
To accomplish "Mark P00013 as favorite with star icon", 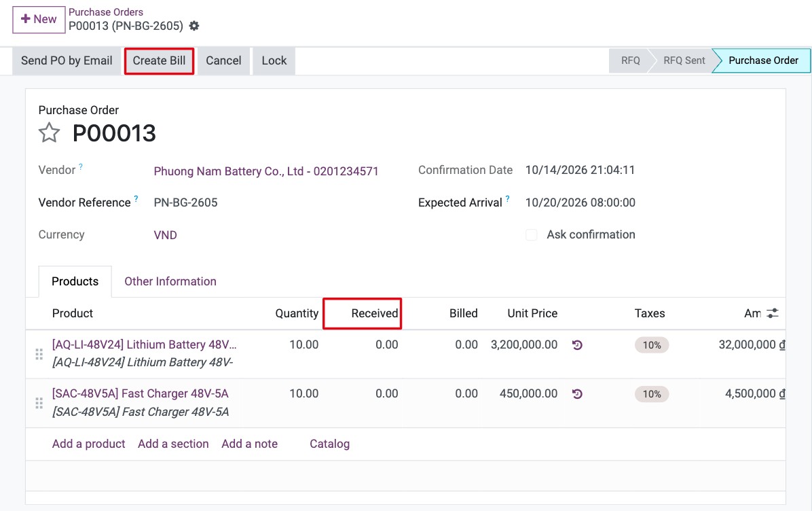I will point(49,133).
